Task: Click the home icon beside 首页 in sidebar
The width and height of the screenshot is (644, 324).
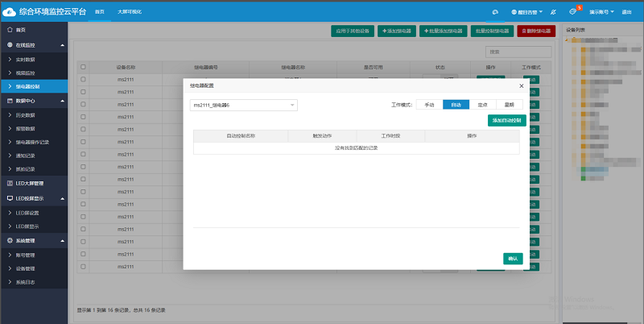Action: tap(10, 30)
